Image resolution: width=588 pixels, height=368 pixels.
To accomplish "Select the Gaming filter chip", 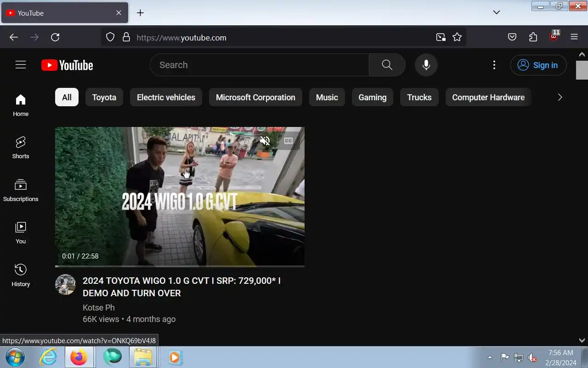I will pyautogui.click(x=373, y=97).
